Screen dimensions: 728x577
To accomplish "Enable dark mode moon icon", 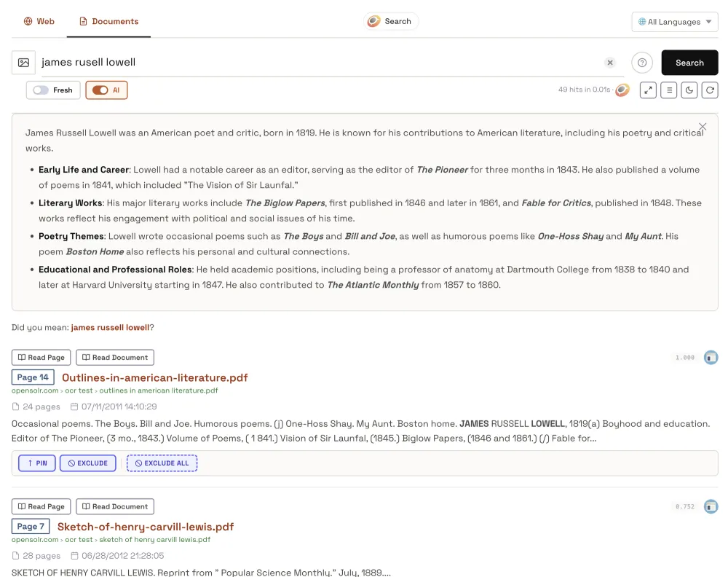I will point(689,90).
